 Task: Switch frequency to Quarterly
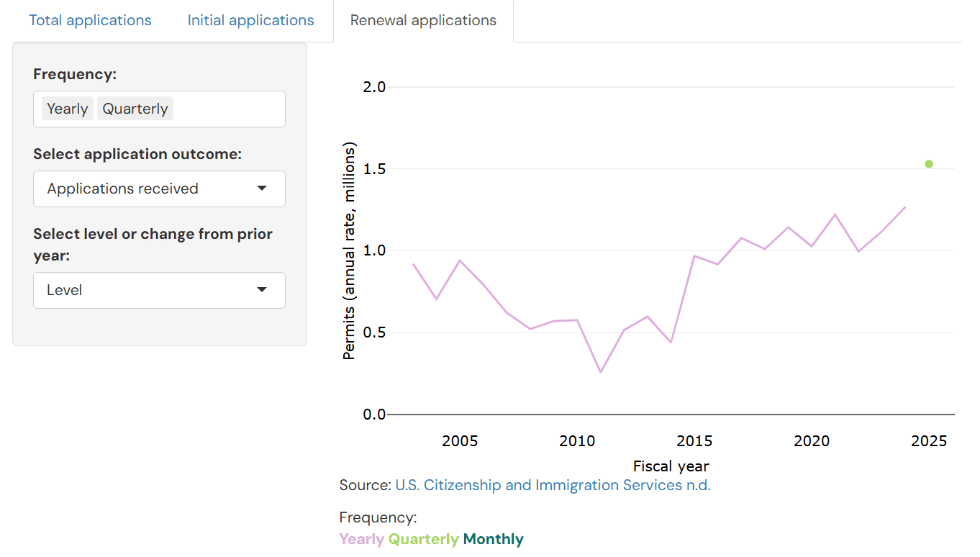click(135, 108)
